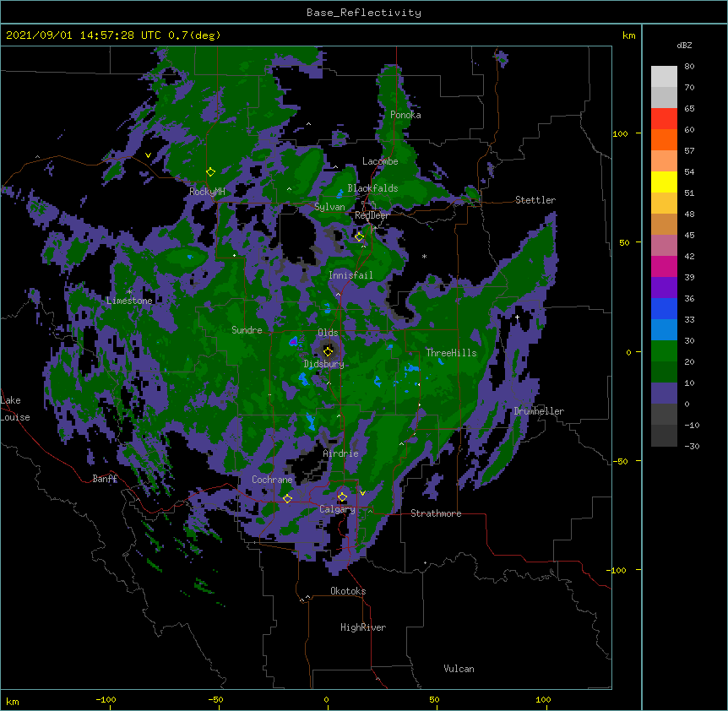Click the Stettler city label
Viewport: 728px width, 711px height.
click(535, 200)
